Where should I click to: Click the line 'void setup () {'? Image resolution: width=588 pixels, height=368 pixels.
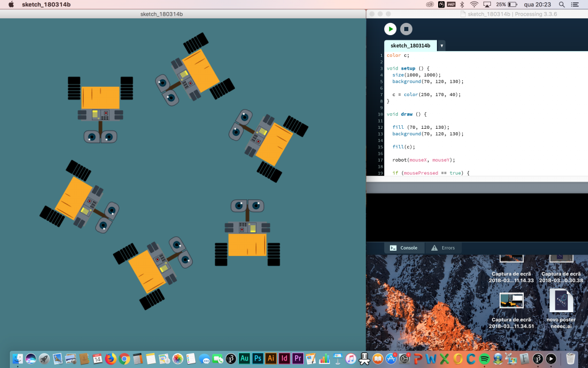(x=408, y=68)
